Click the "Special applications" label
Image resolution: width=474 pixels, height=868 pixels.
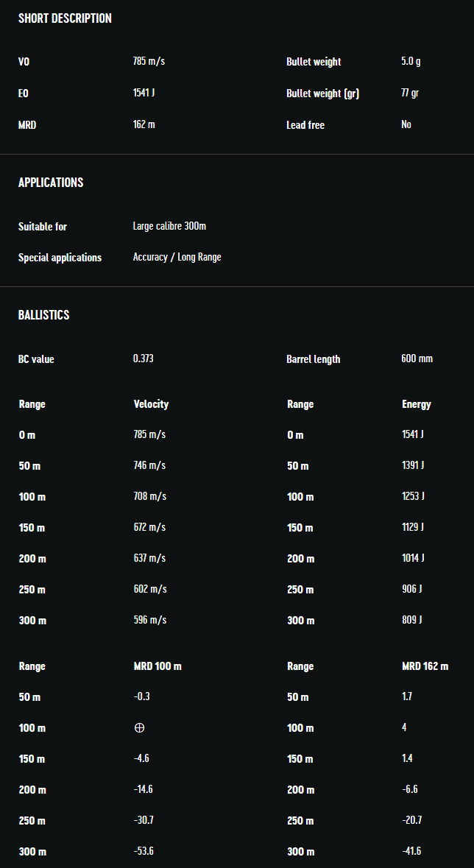click(x=60, y=258)
